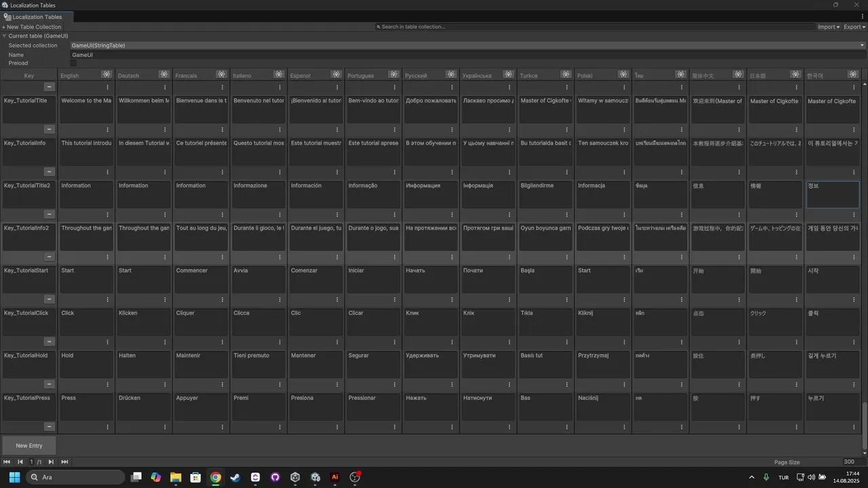This screenshot has height=488, width=868.
Task: Open the options menu under Turkce 'Başla' cell
Action: [566, 299]
